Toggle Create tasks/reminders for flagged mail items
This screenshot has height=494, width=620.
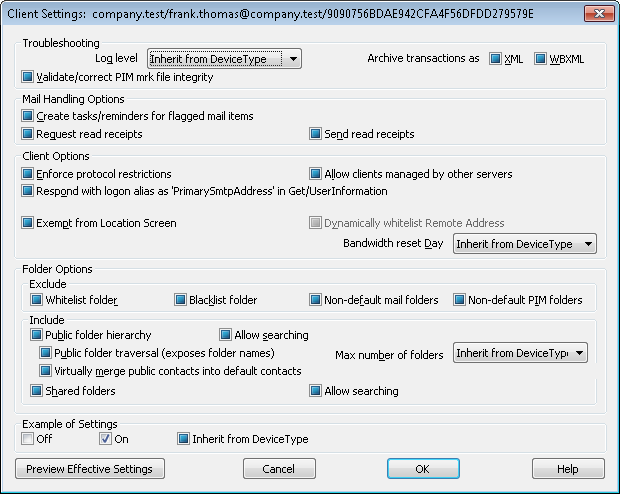click(x=28, y=116)
